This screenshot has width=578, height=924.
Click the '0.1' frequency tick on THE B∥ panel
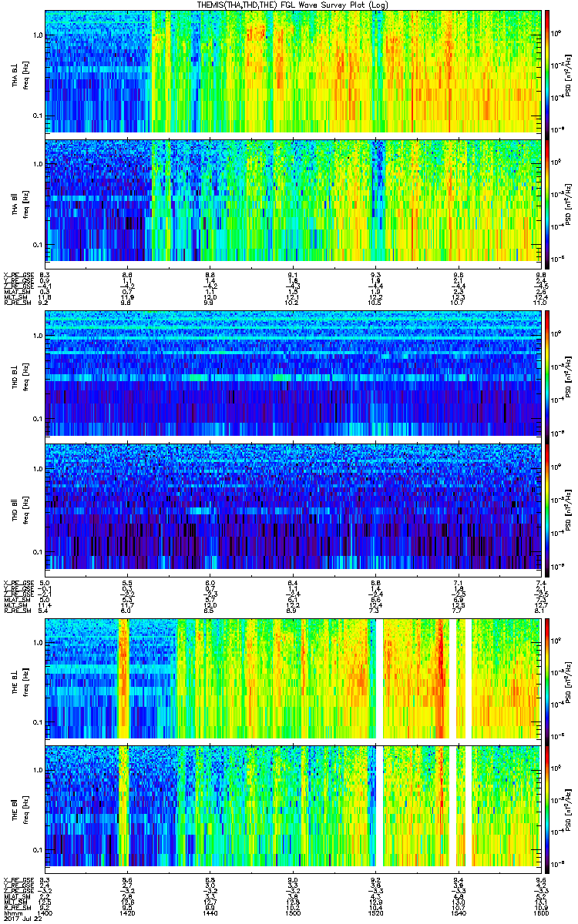point(36,849)
